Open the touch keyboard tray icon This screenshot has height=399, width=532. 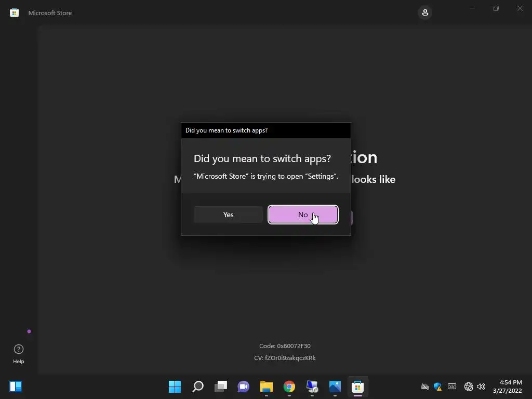[452, 387]
